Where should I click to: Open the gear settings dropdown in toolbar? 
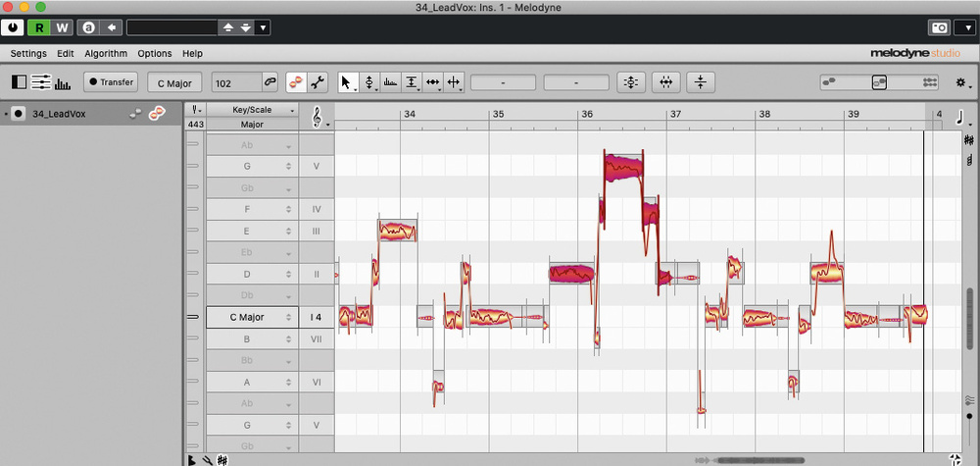pos(962,82)
